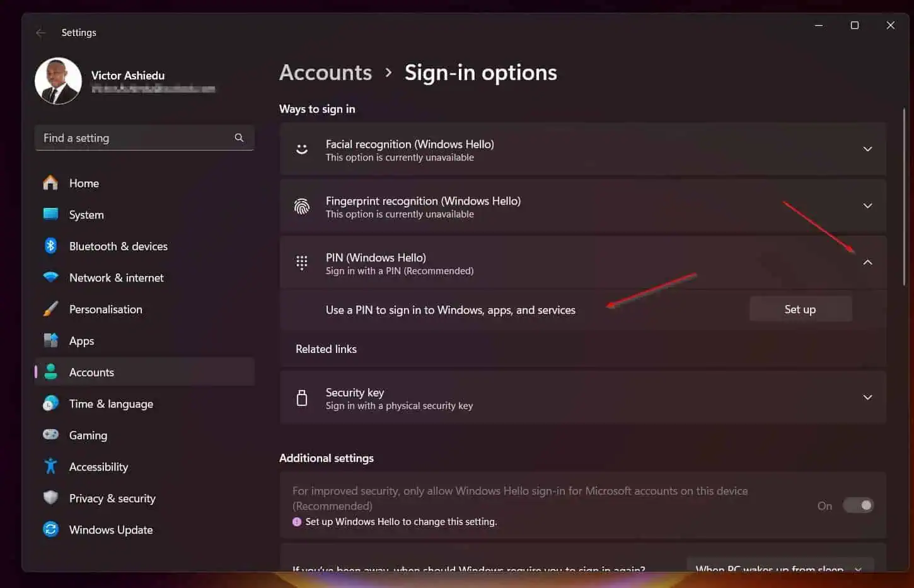The width and height of the screenshot is (914, 588).
Task: Click Victor Ashiedu account name
Action: point(128,76)
